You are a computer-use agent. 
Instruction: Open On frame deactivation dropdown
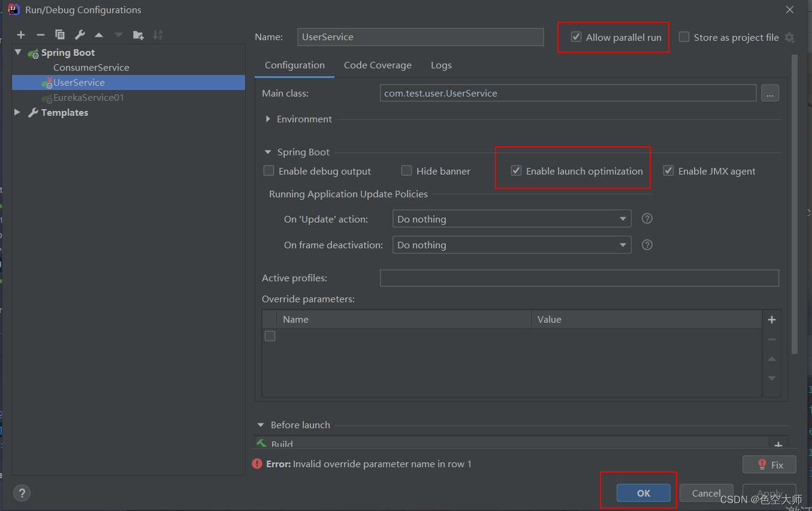512,245
